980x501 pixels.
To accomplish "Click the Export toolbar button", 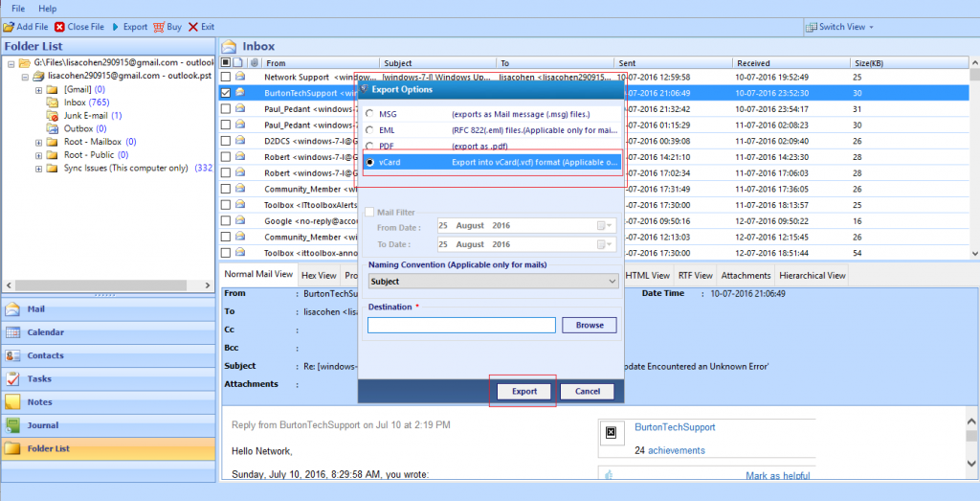I will pyautogui.click(x=129, y=27).
